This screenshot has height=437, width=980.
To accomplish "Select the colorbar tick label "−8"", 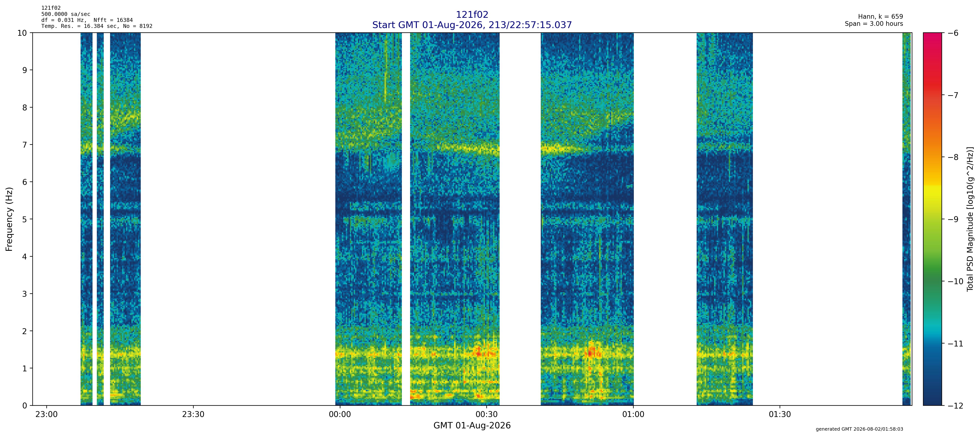I will click(953, 157).
